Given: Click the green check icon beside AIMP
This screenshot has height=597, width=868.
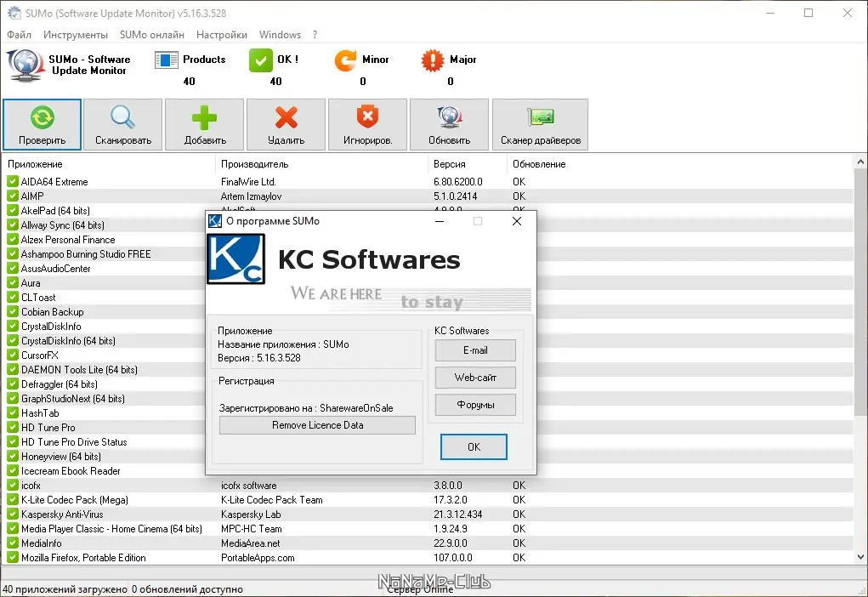Looking at the screenshot, I should 13,196.
